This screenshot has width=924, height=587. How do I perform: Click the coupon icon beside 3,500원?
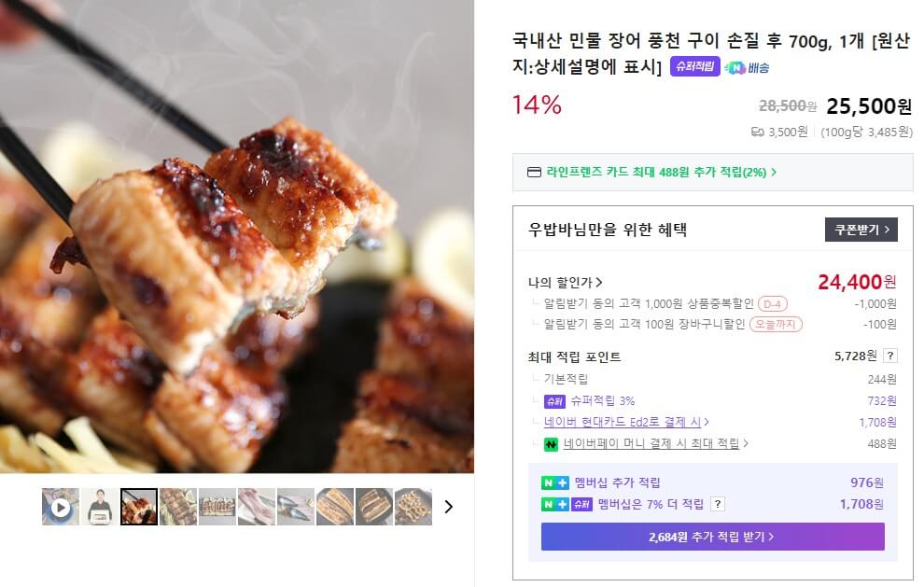click(x=759, y=131)
